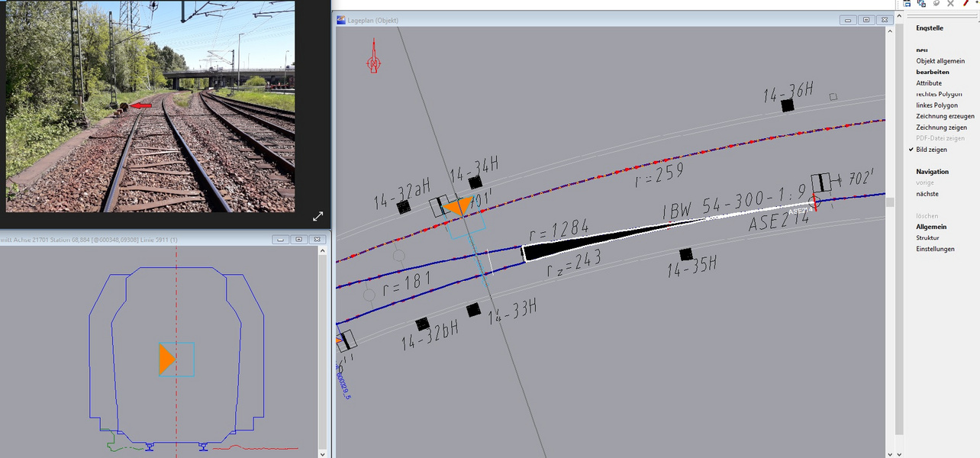Click the orange triangle marker in the Lageplan
Screen dimensions: 980x458
click(459, 207)
